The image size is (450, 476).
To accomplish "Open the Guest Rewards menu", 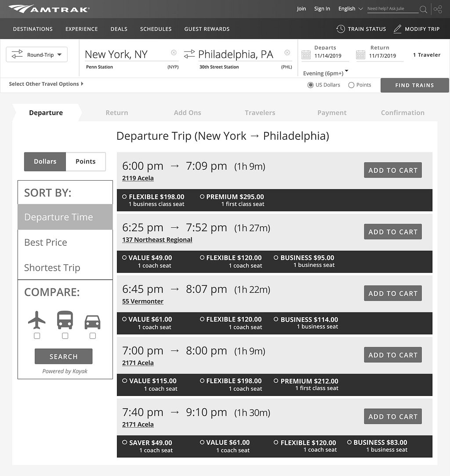I will [x=207, y=29].
